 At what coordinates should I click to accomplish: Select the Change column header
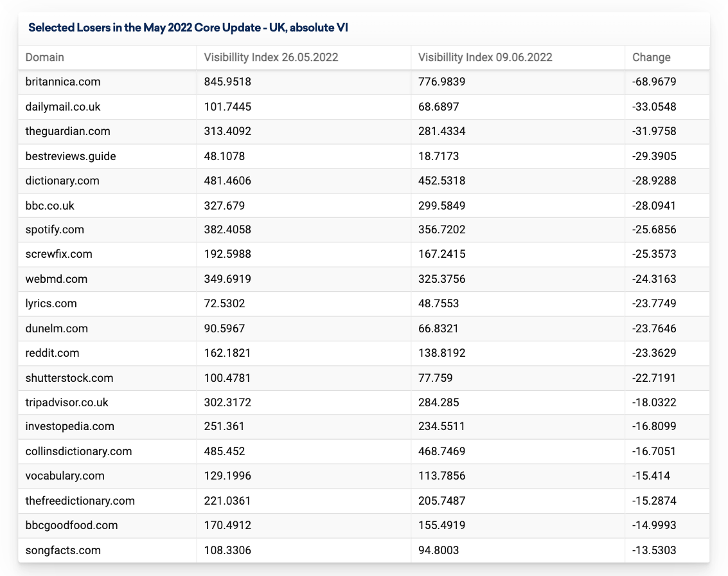point(651,57)
